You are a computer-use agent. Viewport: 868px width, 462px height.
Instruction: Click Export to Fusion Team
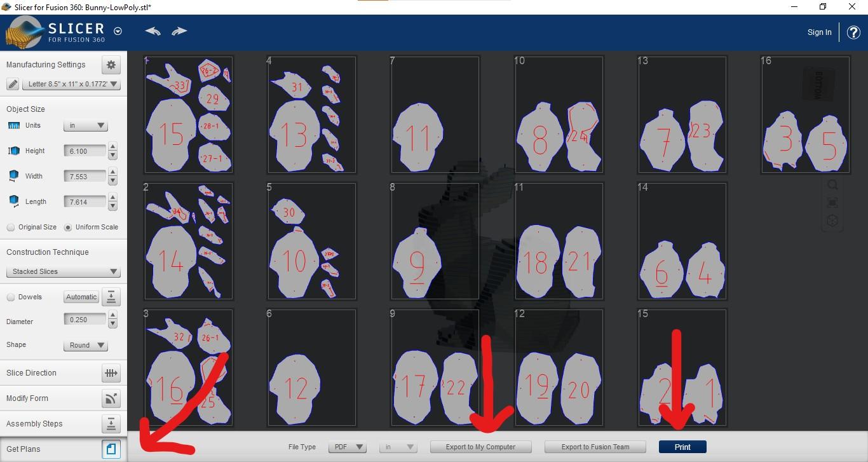(595, 447)
